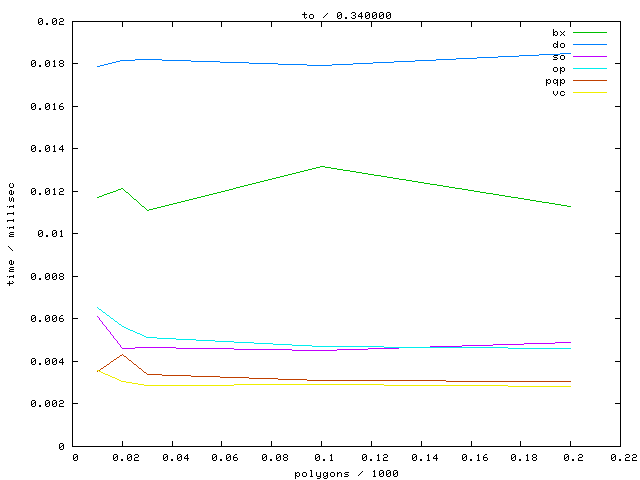Click the green line peak at x=0.1
The height and width of the screenshot is (480, 640).
(x=321, y=166)
